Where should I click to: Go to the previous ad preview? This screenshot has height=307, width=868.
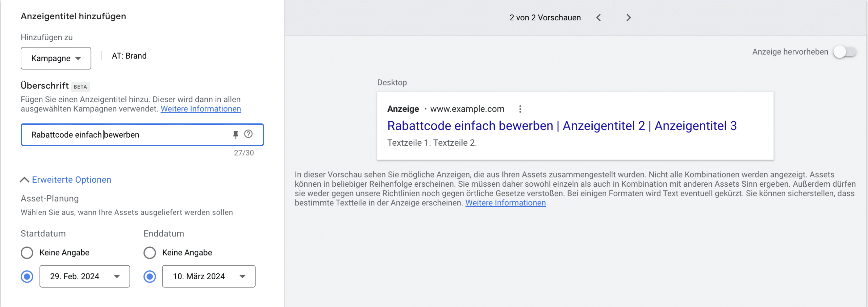pos(599,17)
